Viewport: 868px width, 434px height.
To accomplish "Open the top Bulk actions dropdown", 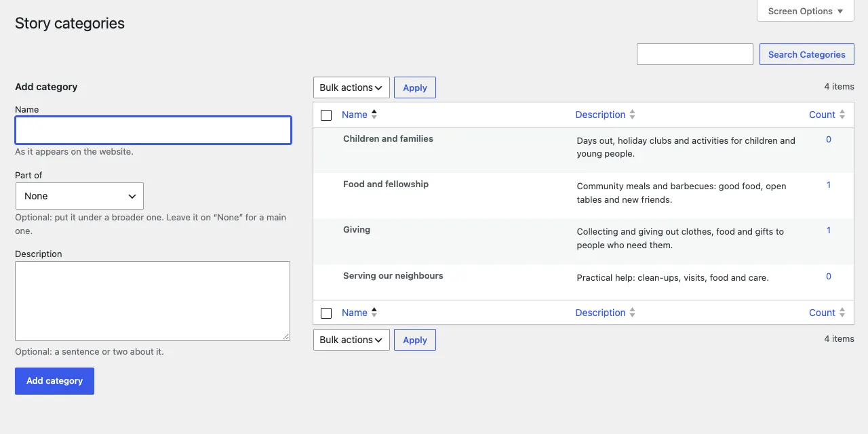I will tap(351, 87).
